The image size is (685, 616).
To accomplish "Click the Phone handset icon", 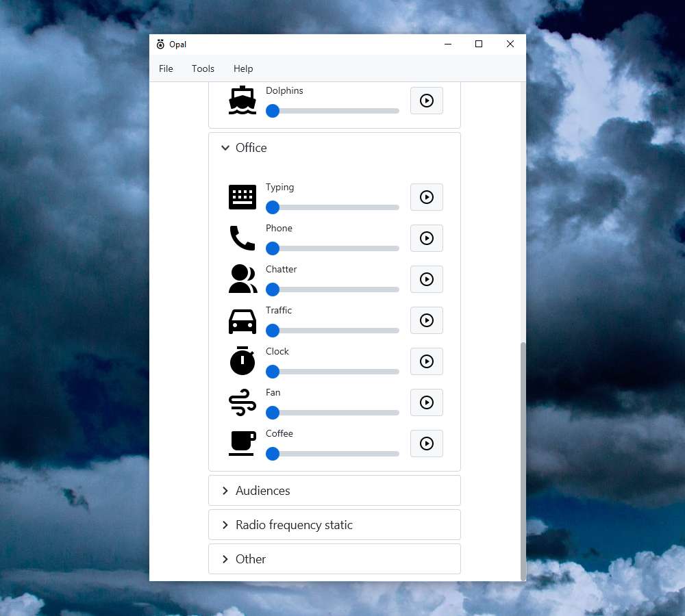I will (242, 238).
